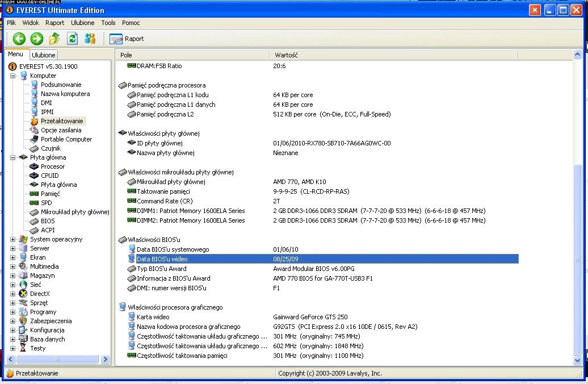Open the Raport wizard toolbar button
The image size is (588, 384).
(x=127, y=39)
